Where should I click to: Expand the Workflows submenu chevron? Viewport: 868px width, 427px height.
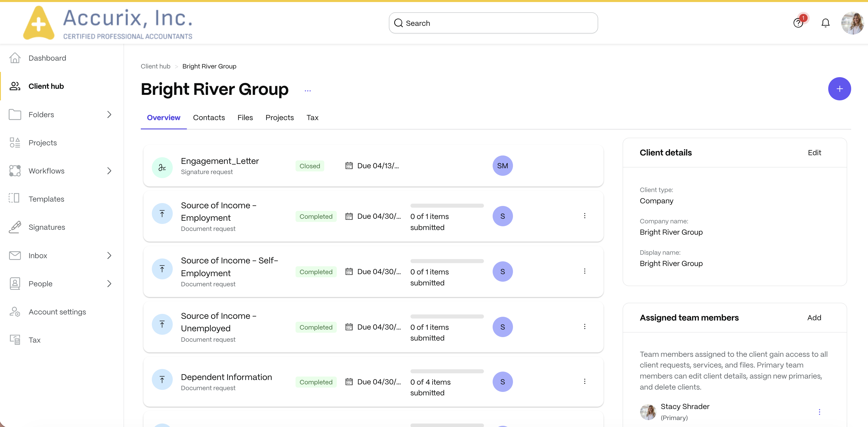tap(109, 171)
